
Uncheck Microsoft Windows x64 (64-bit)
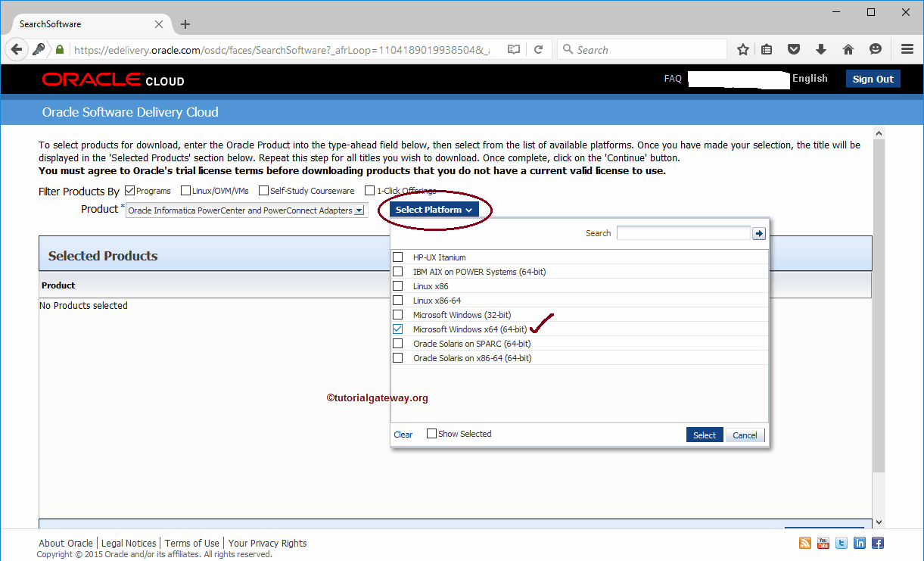(398, 329)
